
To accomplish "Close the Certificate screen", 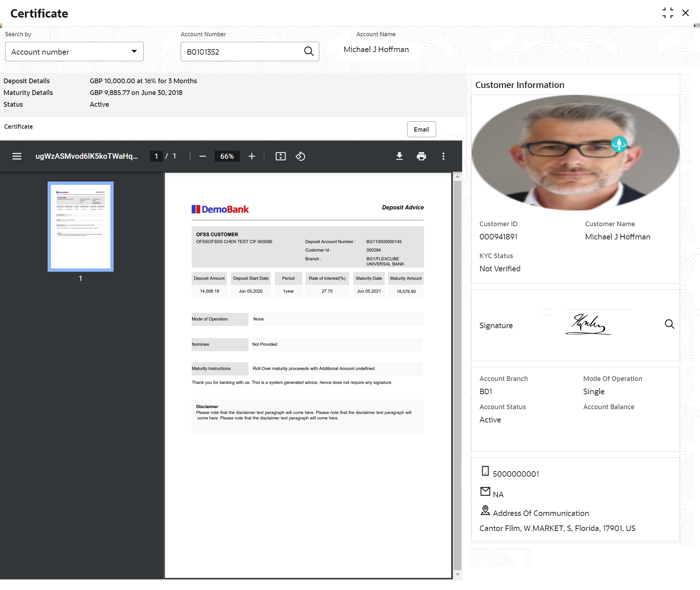I will coord(685,13).
